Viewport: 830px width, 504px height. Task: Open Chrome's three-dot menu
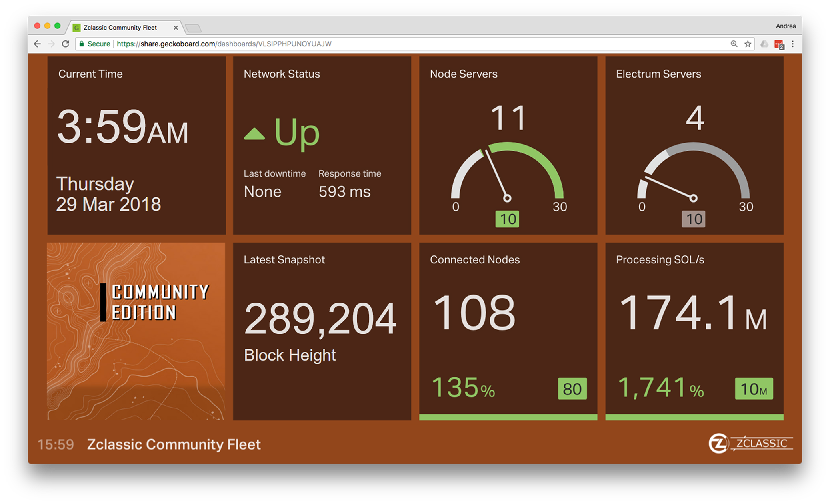[x=793, y=44]
